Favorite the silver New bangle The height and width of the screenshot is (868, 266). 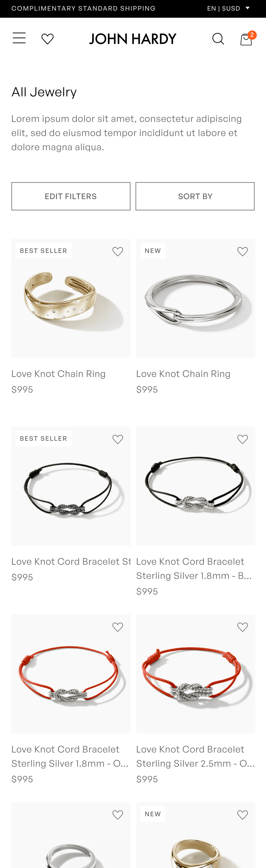(x=242, y=251)
